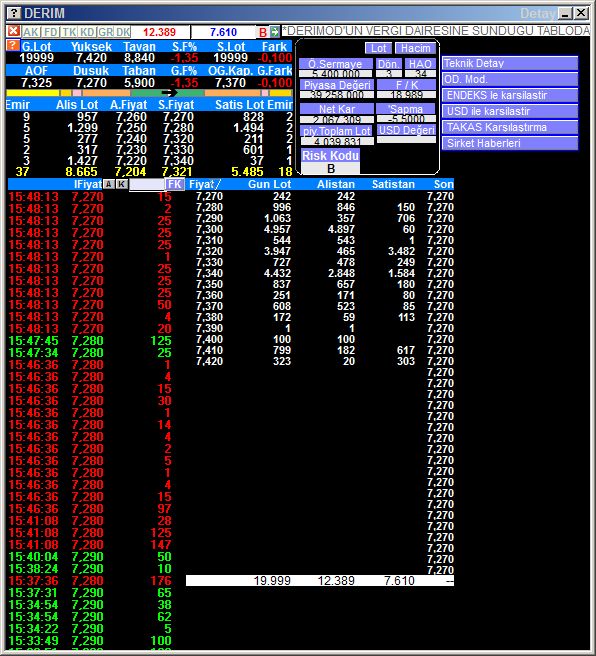The height and width of the screenshot is (656, 596).
Task: Select the KD toolbar button
Action: [x=87, y=32]
